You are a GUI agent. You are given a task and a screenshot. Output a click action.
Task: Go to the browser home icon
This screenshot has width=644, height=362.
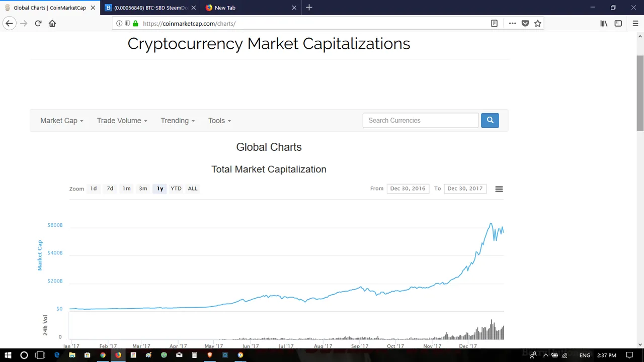click(x=52, y=23)
